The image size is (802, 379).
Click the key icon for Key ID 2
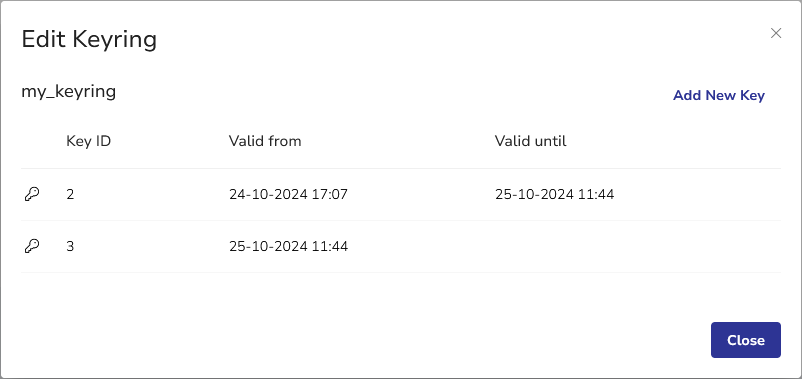[32, 194]
